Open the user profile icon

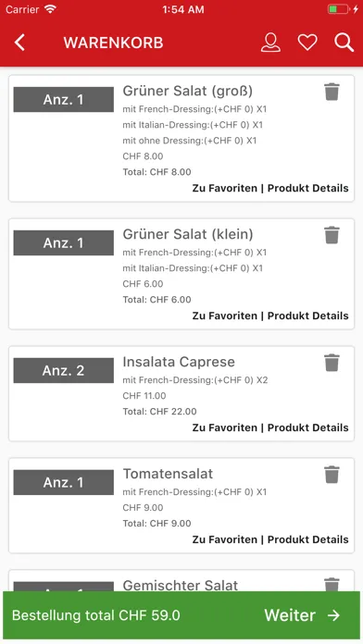[270, 43]
